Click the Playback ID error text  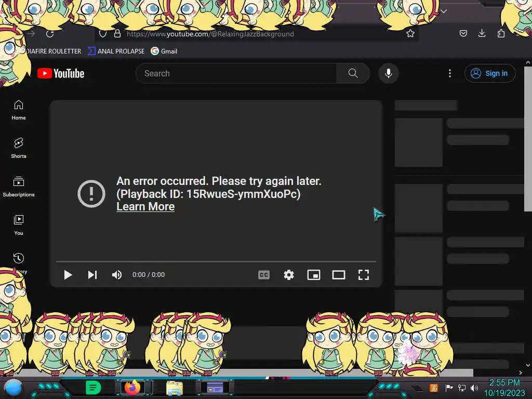tap(208, 194)
